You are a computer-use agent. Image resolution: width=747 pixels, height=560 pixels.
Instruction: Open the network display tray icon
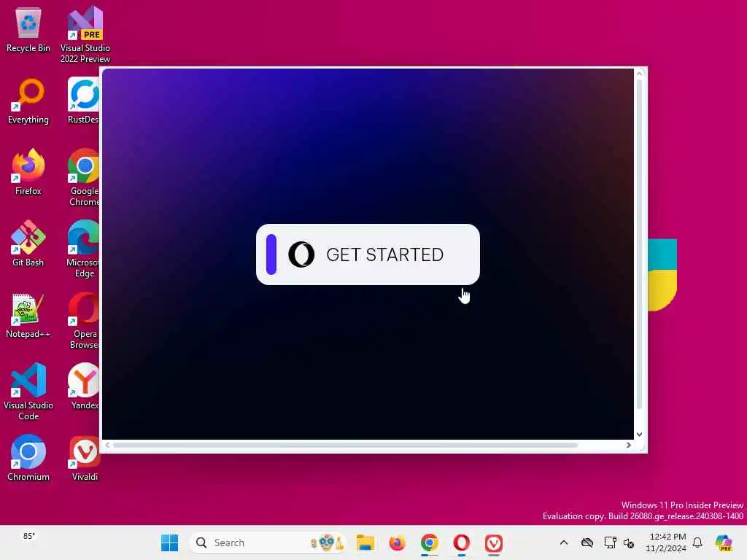coord(610,542)
